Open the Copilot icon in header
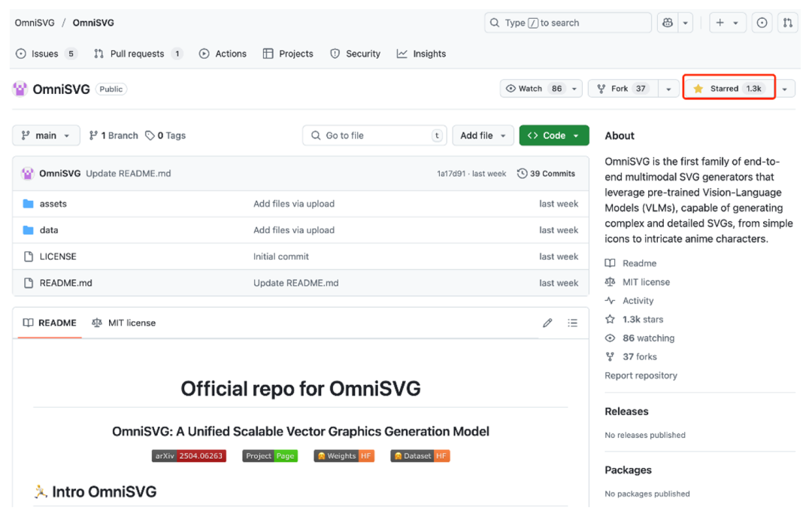Image resolution: width=812 pixels, height=513 pixels. click(x=668, y=23)
